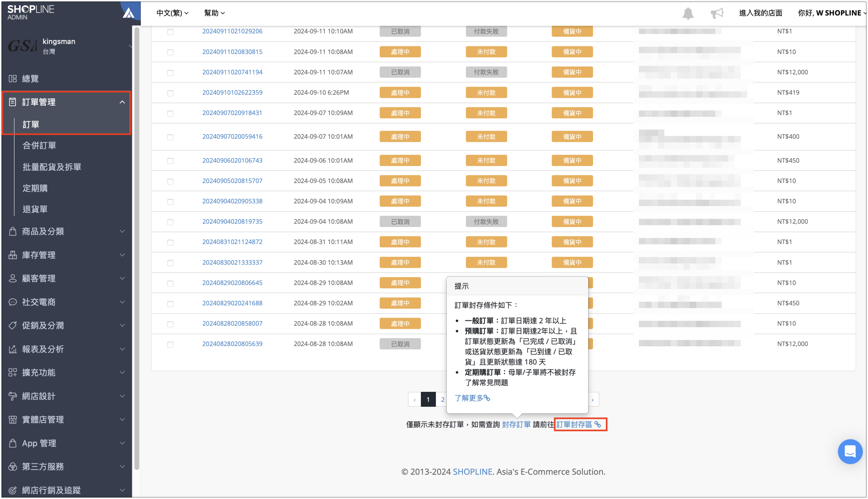Click the kingsman shop avatar
The image size is (868, 499).
click(x=22, y=46)
